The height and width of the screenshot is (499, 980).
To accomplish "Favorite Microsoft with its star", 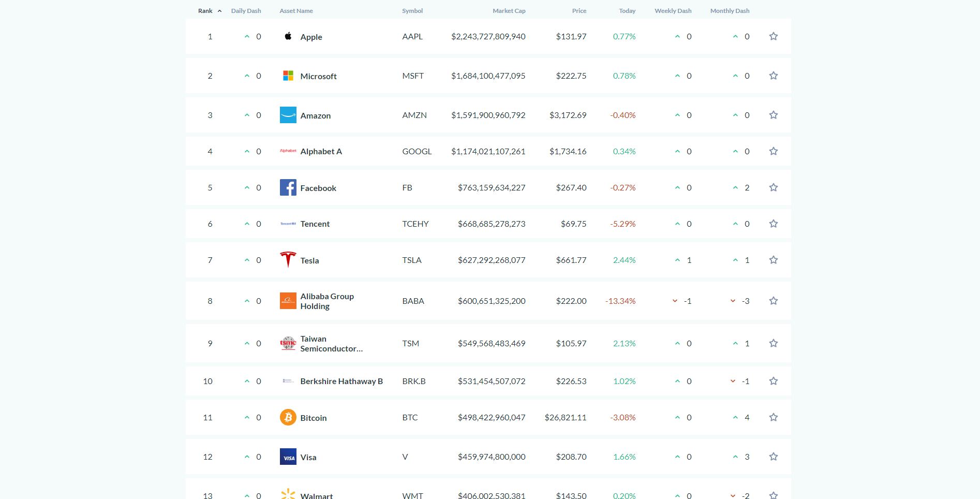I will pos(774,76).
